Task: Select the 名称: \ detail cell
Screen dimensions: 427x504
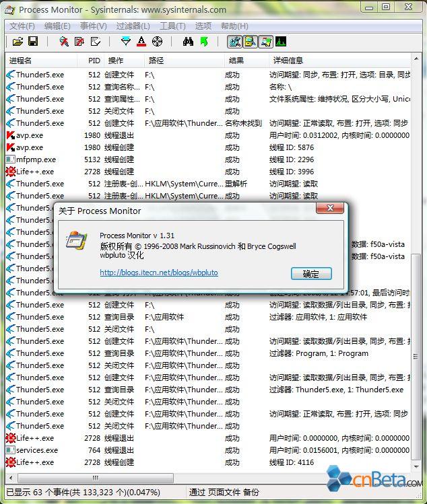Action: pos(280,87)
